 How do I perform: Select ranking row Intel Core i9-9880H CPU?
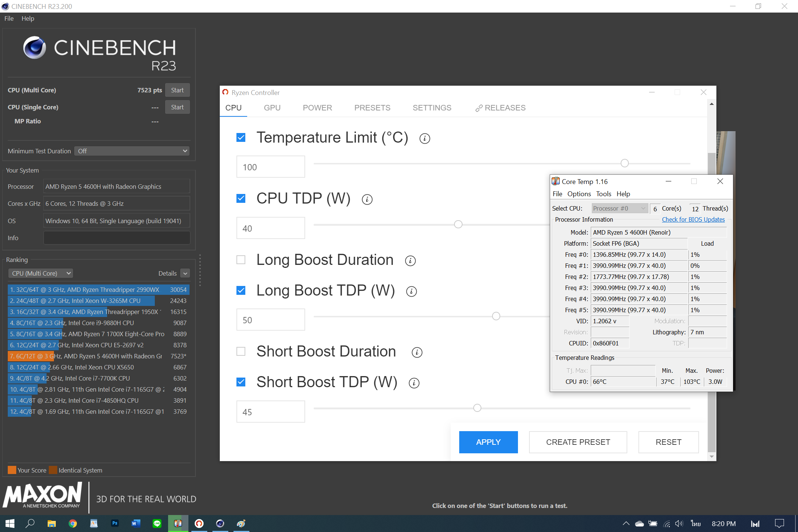tap(98, 323)
